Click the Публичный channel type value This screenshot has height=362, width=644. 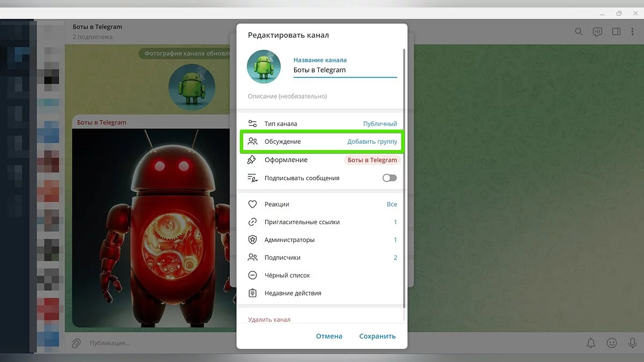click(380, 124)
